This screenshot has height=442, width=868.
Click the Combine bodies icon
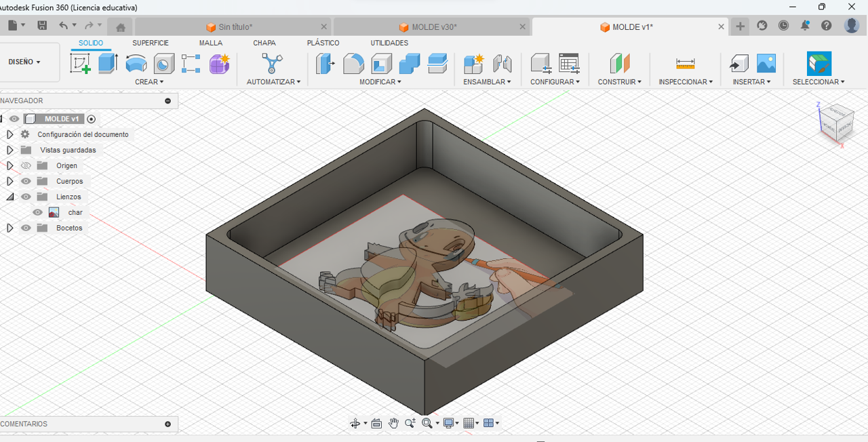point(409,64)
